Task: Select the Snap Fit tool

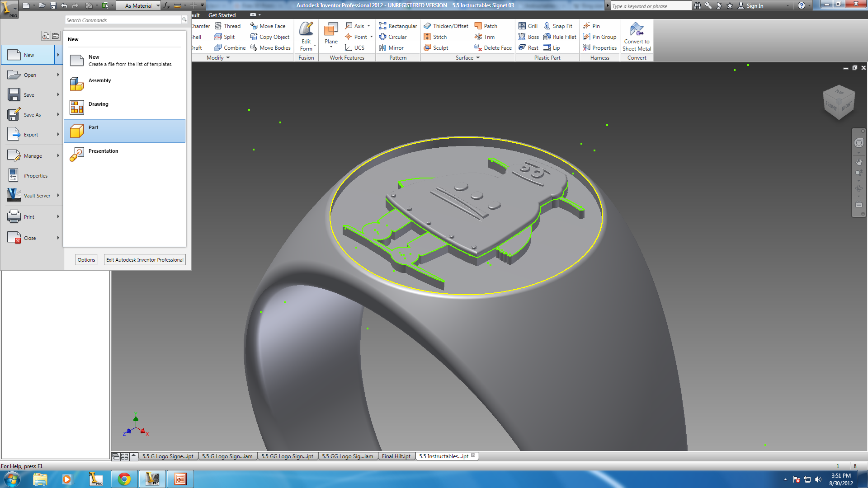Action: point(558,26)
